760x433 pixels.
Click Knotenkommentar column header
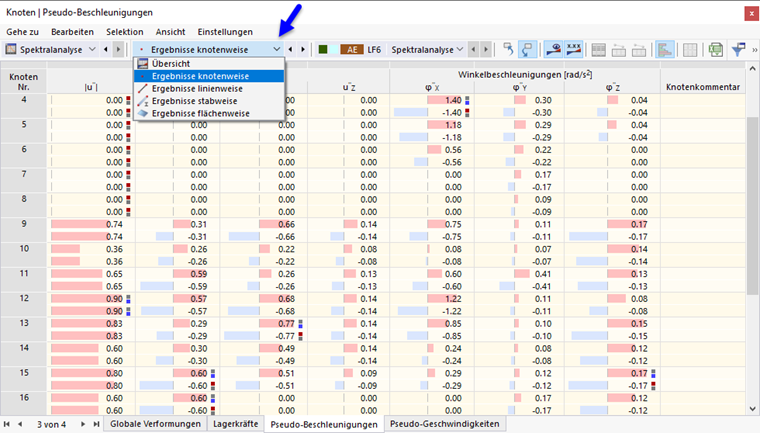[x=702, y=87]
